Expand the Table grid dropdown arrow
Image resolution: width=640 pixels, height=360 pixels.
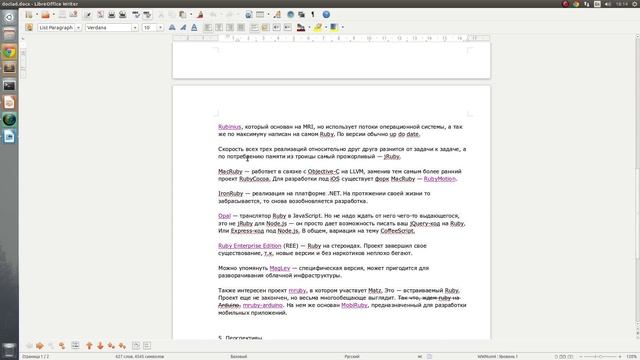[268, 15]
